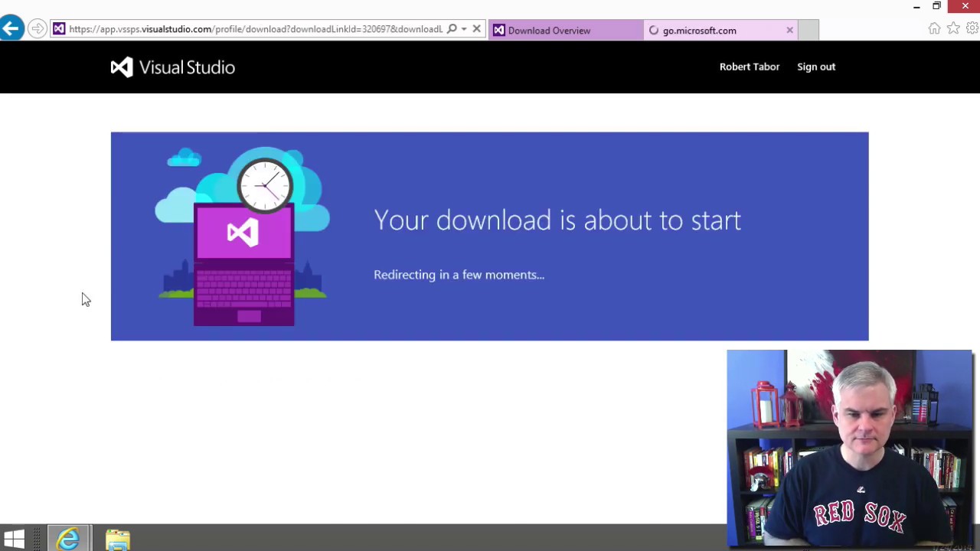Click the Visual Studio favicon in address bar
The height and width of the screenshot is (551, 980).
[x=59, y=29]
